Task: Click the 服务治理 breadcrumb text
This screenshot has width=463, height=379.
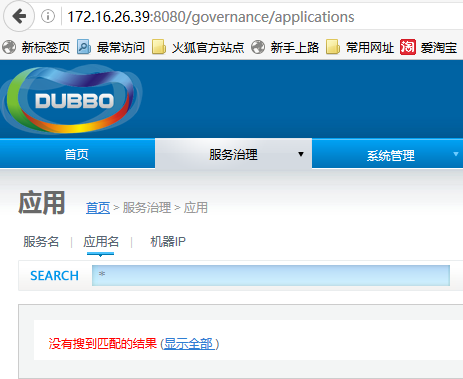Action: tap(147, 208)
